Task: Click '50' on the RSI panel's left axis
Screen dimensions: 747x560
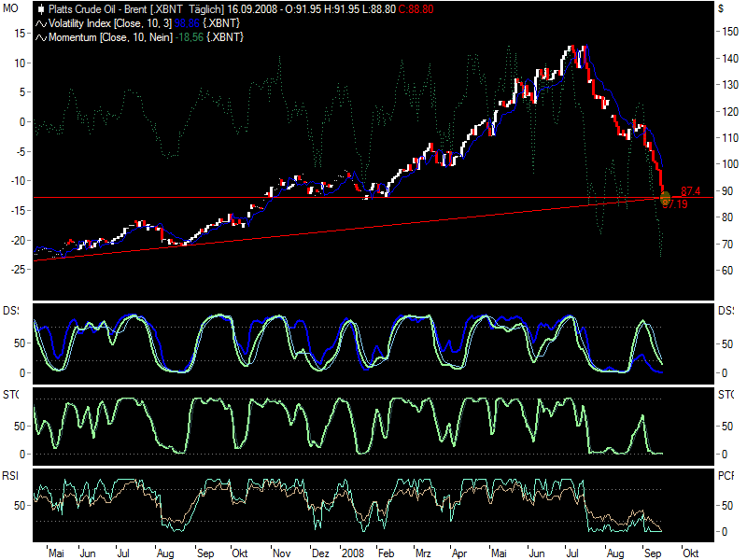Action: (x=20, y=505)
